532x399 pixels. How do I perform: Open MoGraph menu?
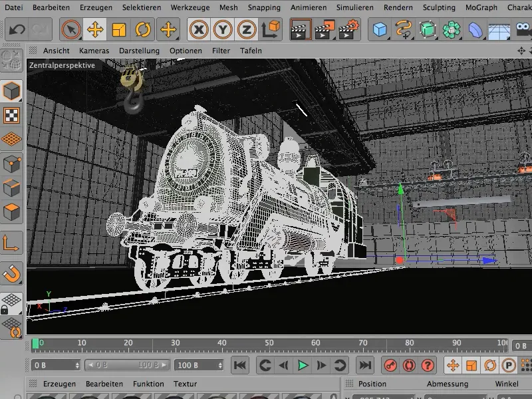[x=481, y=7]
